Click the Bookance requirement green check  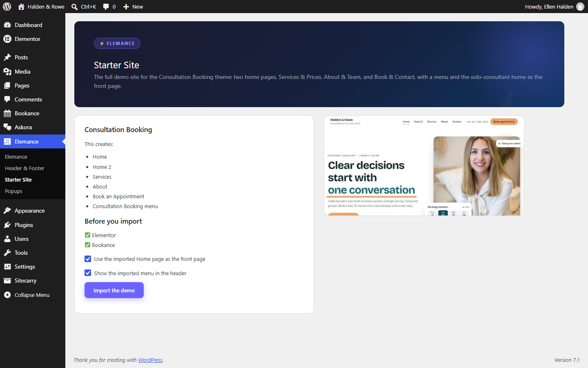tap(87, 245)
